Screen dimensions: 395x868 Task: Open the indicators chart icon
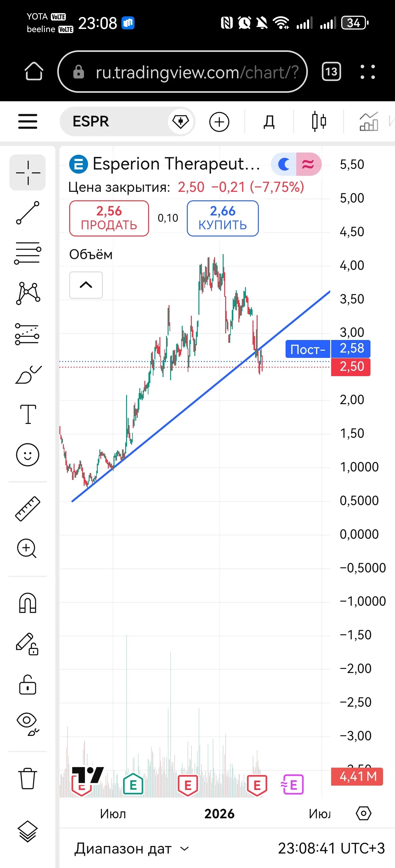point(369,122)
